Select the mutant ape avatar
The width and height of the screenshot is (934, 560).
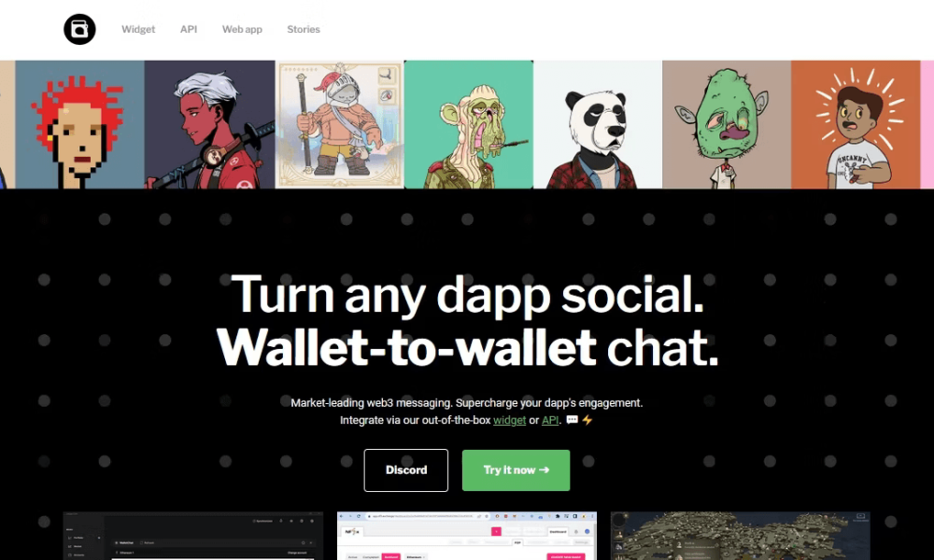[469, 124]
